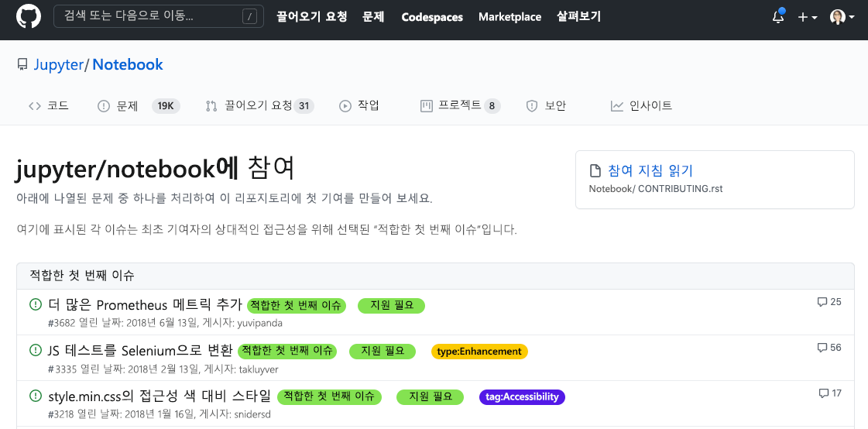Click the GitHub logo in the header
The image size is (868, 429).
click(28, 16)
